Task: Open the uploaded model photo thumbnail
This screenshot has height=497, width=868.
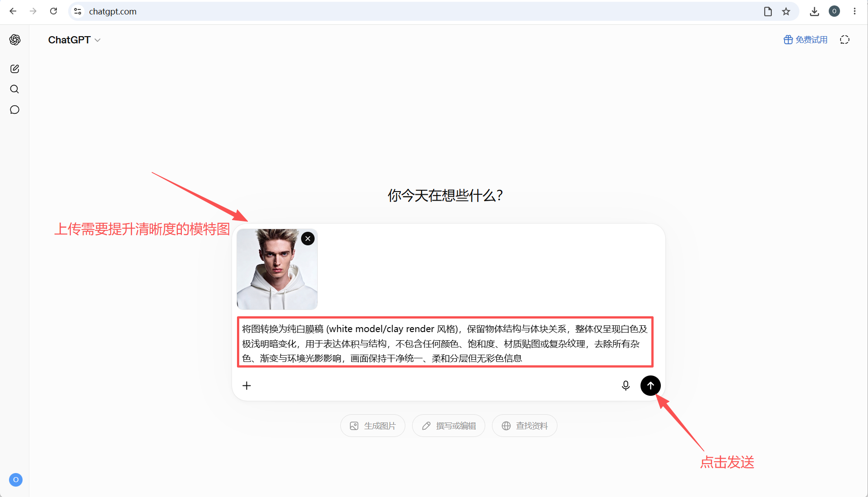Action: pyautogui.click(x=277, y=269)
